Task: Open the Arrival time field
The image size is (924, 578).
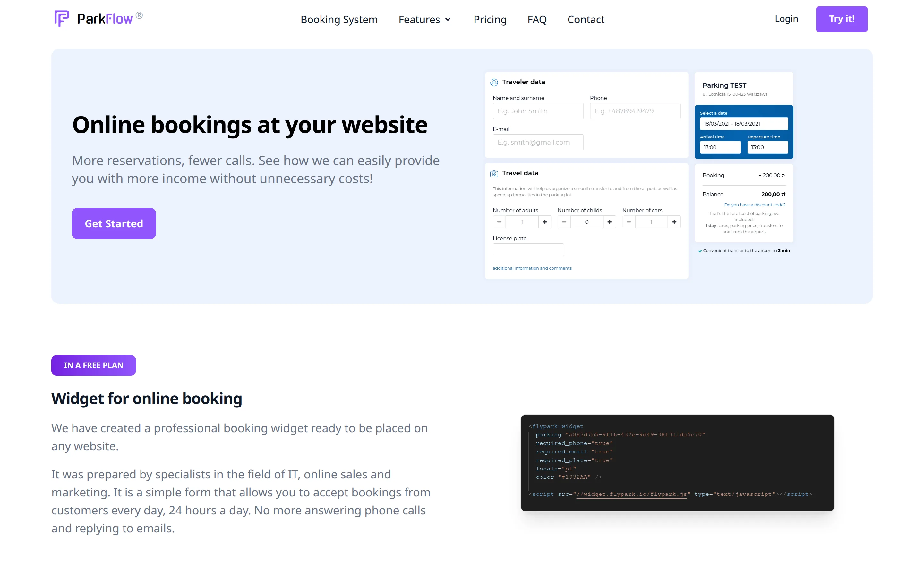Action: 720,147
